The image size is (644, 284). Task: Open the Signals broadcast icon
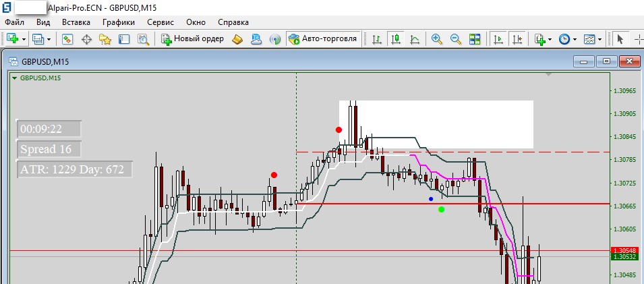274,39
